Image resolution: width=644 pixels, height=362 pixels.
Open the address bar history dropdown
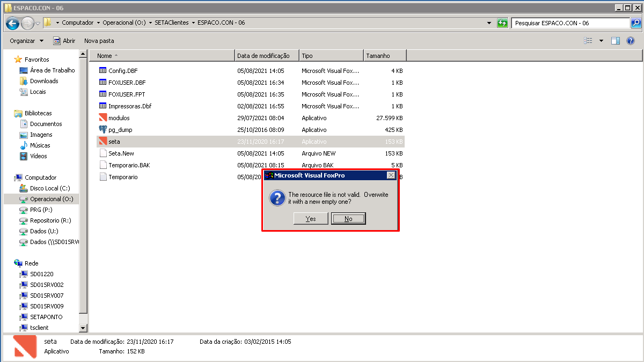pyautogui.click(x=489, y=23)
